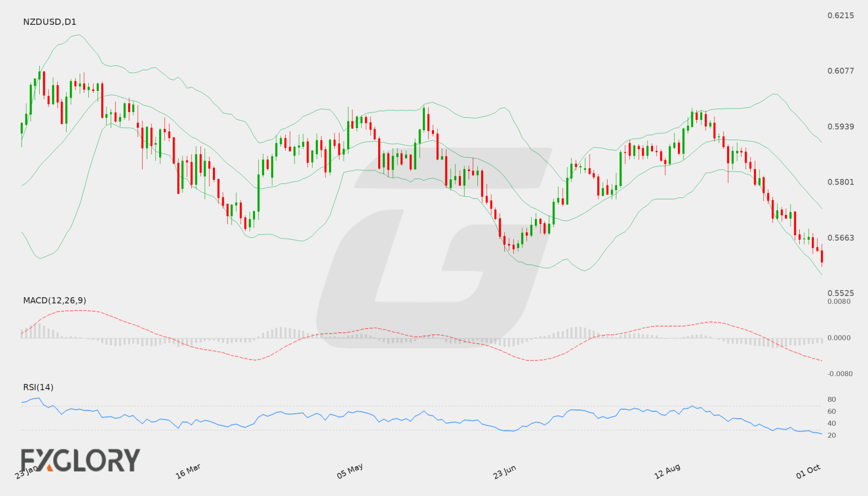Click the 0.6077 price axis label

point(841,71)
